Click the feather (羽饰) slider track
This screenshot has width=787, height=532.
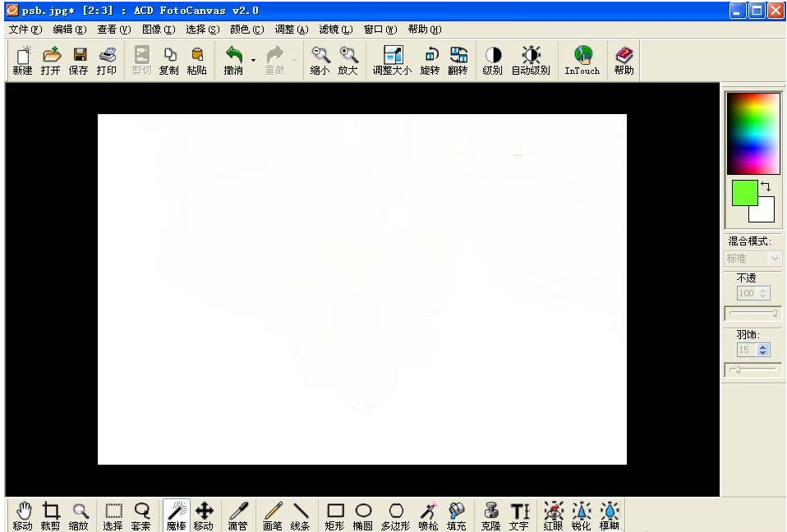point(753,370)
